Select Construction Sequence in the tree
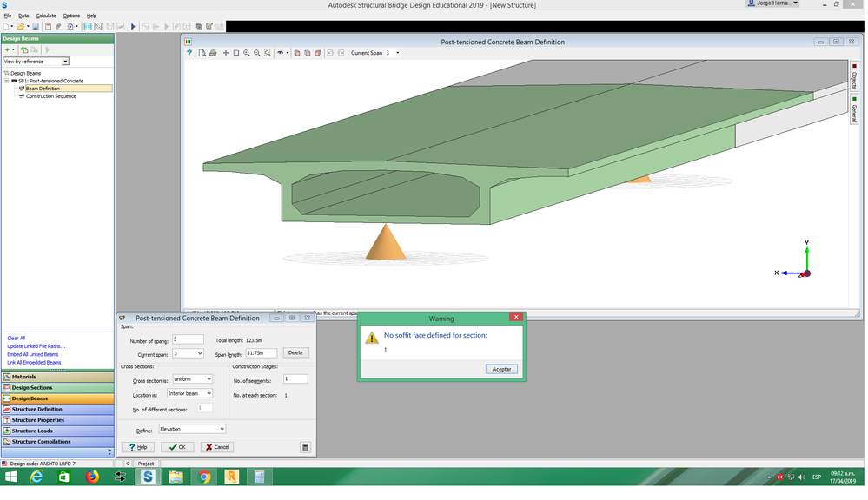The height and width of the screenshot is (500, 868). tap(51, 96)
